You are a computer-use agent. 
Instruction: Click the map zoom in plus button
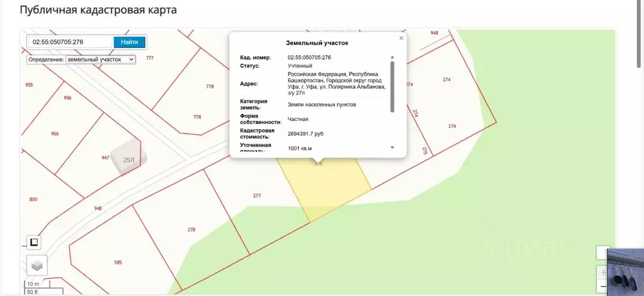pos(603,272)
